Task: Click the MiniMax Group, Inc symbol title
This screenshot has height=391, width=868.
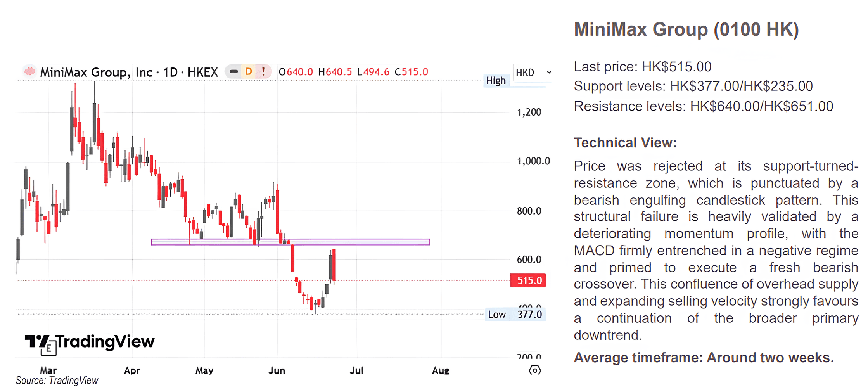Action: tap(96, 72)
